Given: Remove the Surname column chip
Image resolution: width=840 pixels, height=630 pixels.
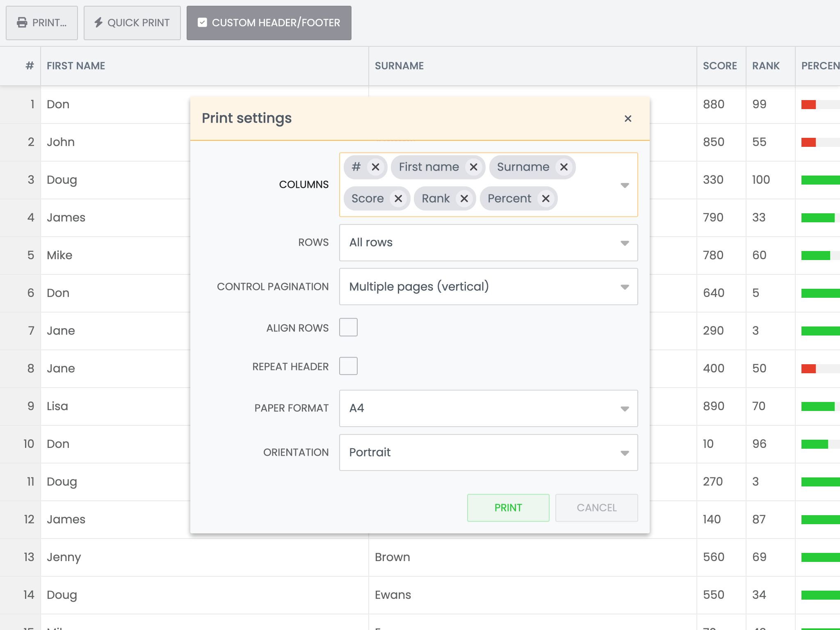Looking at the screenshot, I should tap(564, 167).
